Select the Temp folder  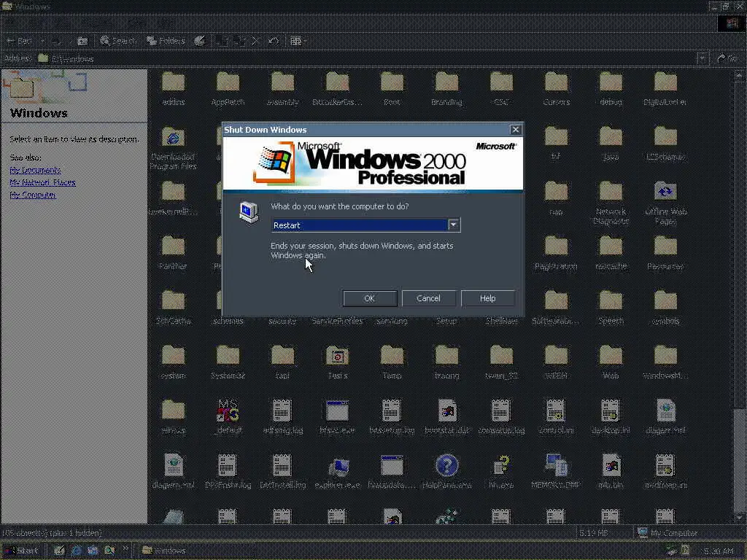tap(392, 362)
